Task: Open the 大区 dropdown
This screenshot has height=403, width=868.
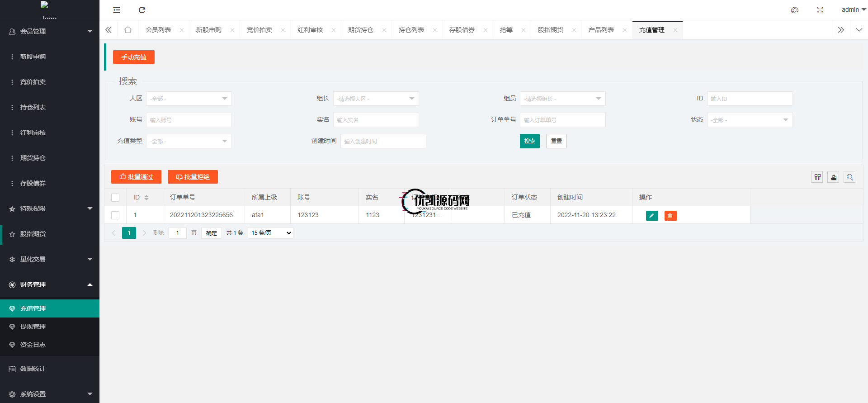Action: (x=189, y=99)
